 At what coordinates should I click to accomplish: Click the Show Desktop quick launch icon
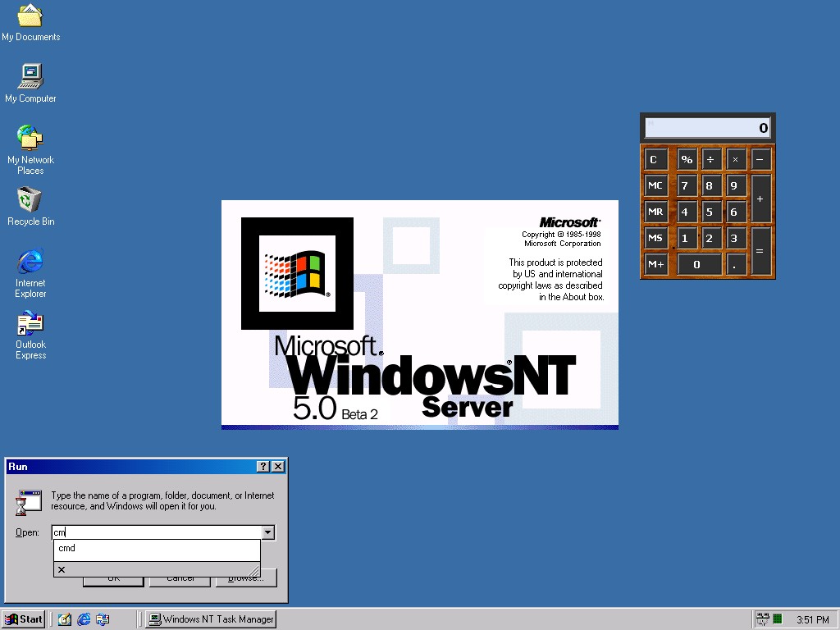coord(64,619)
